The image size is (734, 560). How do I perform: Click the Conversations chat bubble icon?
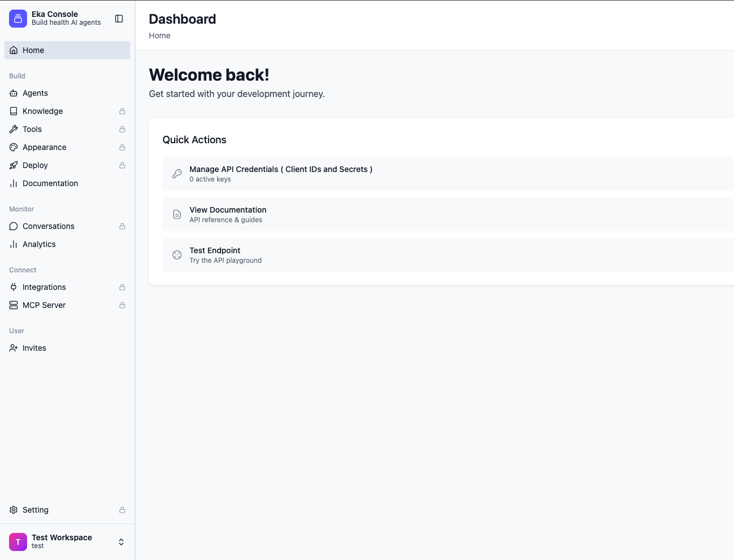pyautogui.click(x=14, y=226)
